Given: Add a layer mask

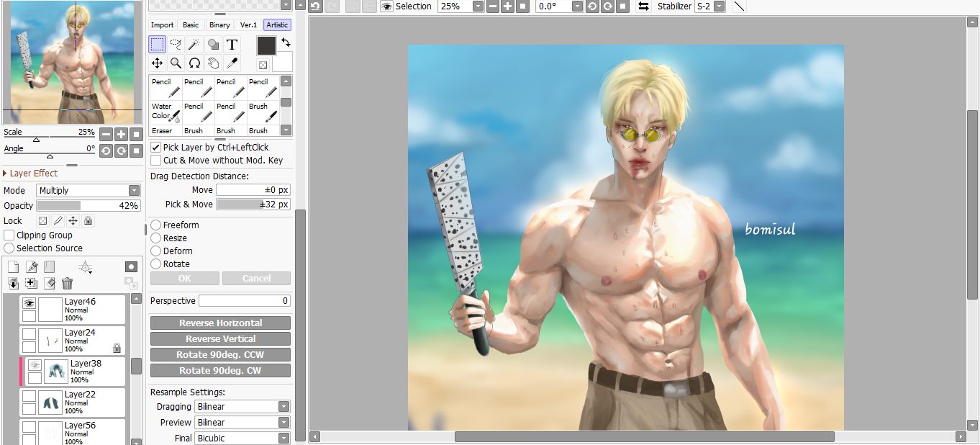Looking at the screenshot, I should click(131, 267).
